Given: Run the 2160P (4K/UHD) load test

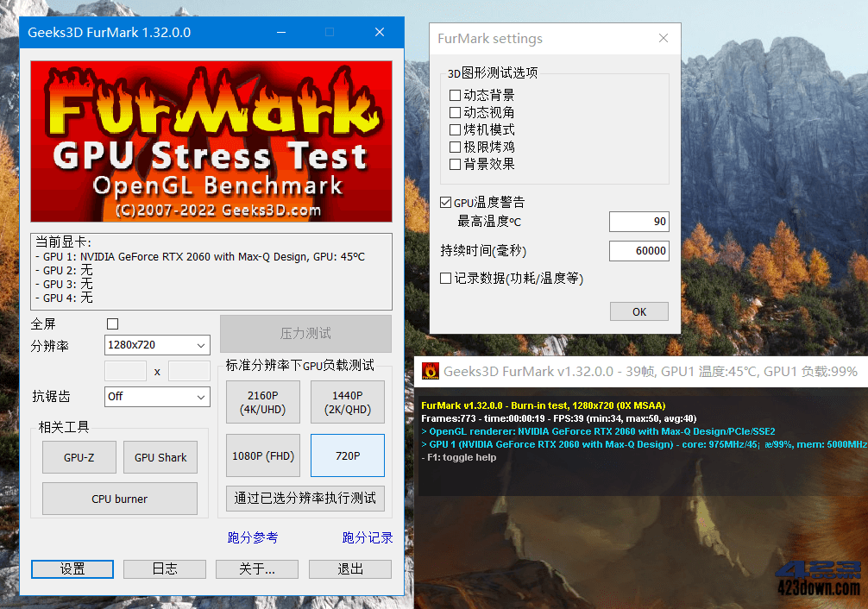Looking at the screenshot, I should tap(262, 402).
